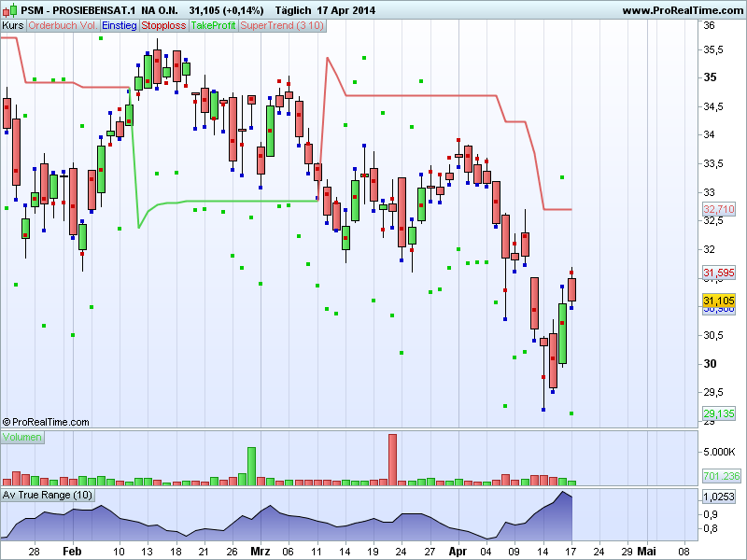Click the 30 level on price axis
Viewport: 747px width, 560px height.
[710, 364]
